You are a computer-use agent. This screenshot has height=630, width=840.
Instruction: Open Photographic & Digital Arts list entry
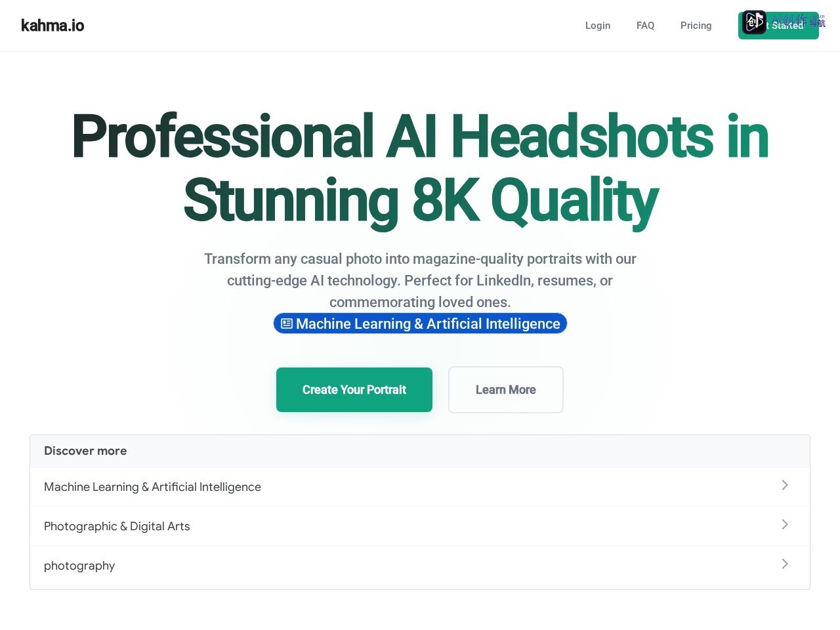420,526
